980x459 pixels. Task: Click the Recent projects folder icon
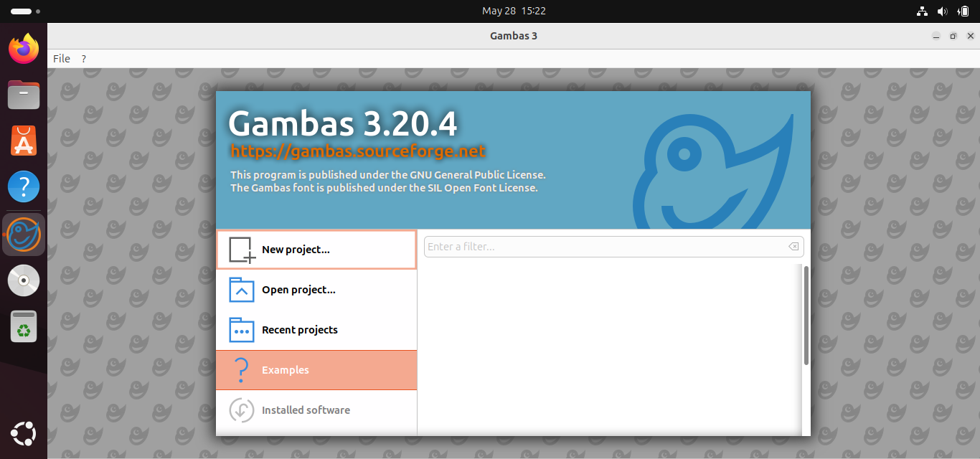(242, 330)
